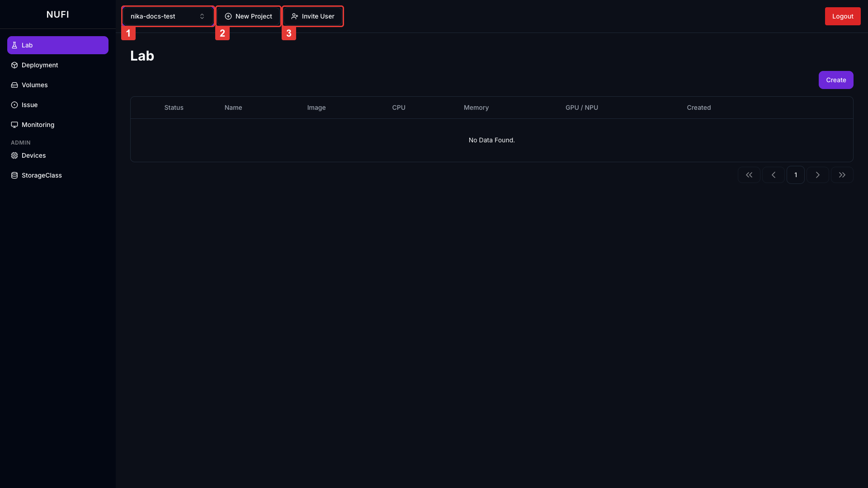868x488 pixels.
Task: Jump to the last page with double-right arrows
Action: pyautogui.click(x=842, y=175)
